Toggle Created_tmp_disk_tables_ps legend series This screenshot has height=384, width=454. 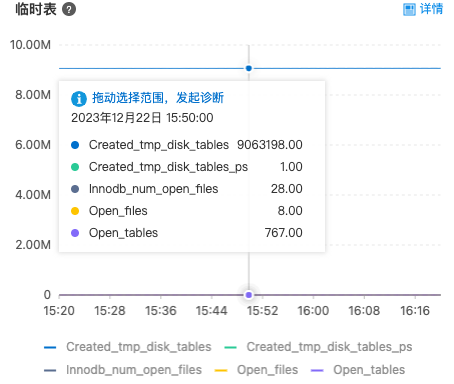pyautogui.click(x=318, y=347)
